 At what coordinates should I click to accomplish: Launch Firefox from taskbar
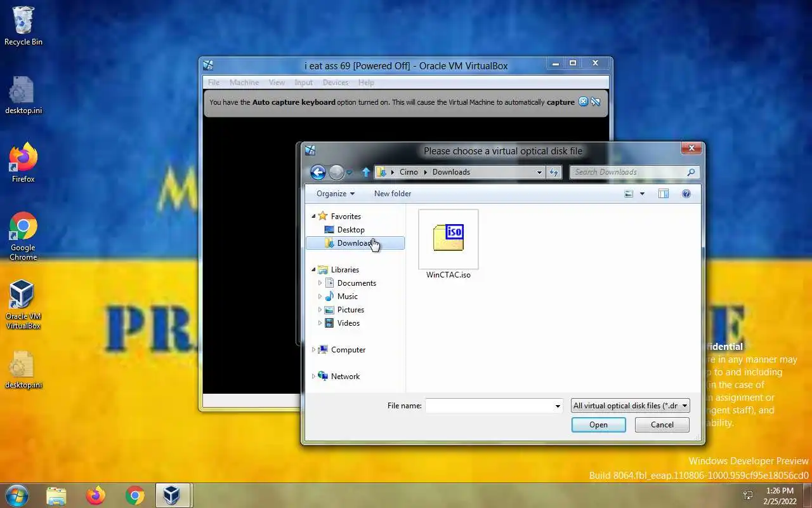point(96,495)
